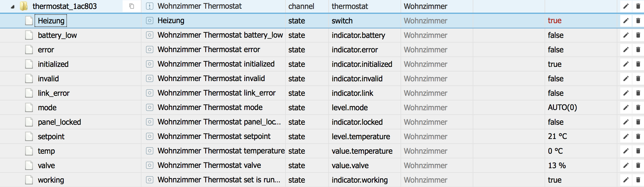
Task: Select the initialized state item
Action: coord(53,64)
